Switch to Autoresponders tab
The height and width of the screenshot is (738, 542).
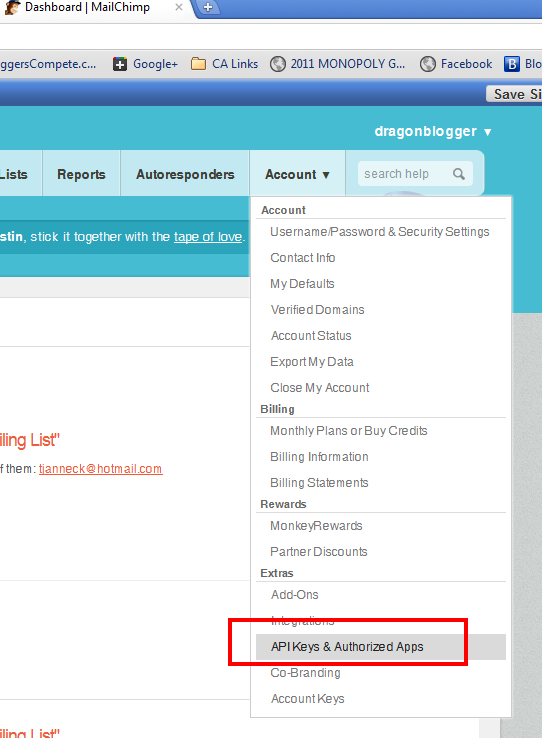point(185,174)
